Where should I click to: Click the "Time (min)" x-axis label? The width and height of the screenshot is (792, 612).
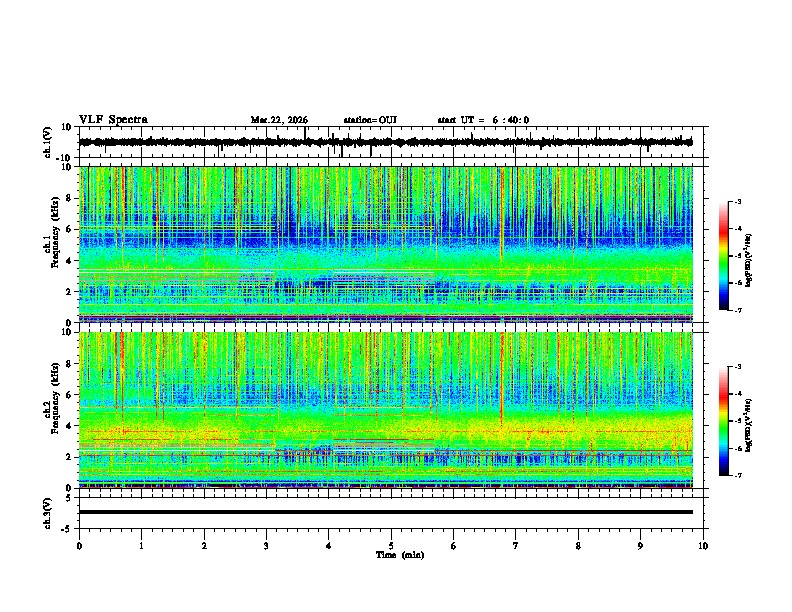pos(400,555)
